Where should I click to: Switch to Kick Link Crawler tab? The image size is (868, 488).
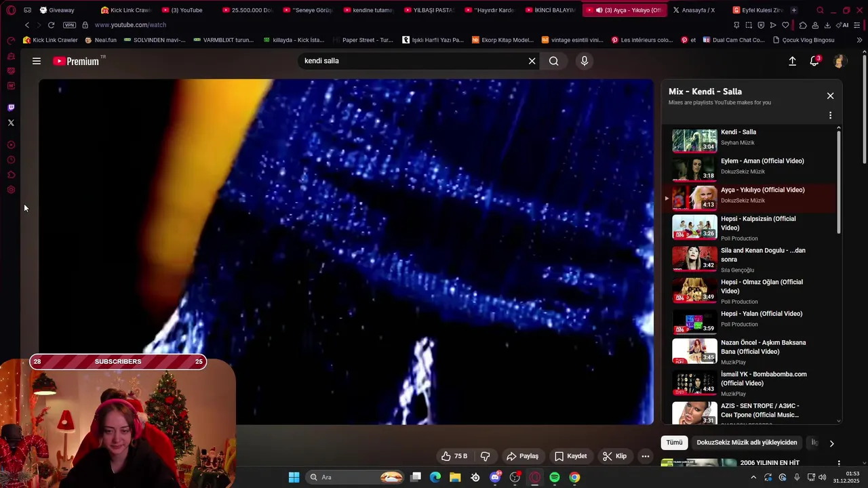click(x=125, y=10)
